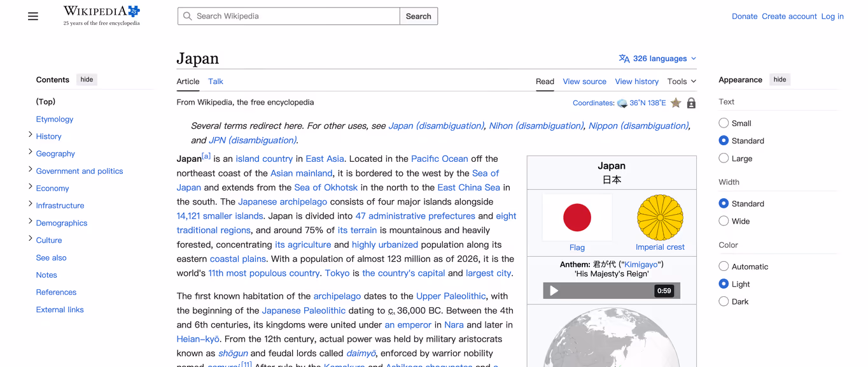
Task: Click the Search button
Action: point(419,17)
